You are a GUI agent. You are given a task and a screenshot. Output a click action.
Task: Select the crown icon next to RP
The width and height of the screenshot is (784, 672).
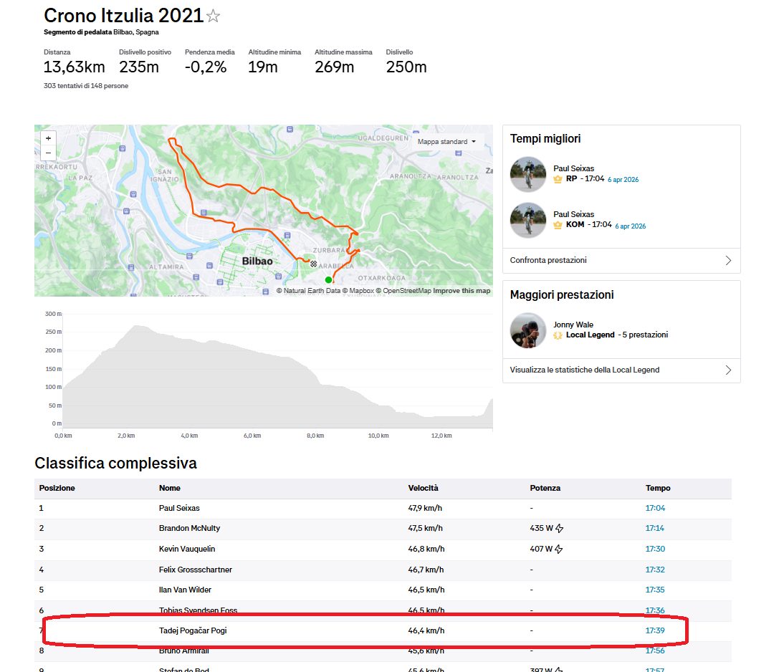(x=558, y=179)
